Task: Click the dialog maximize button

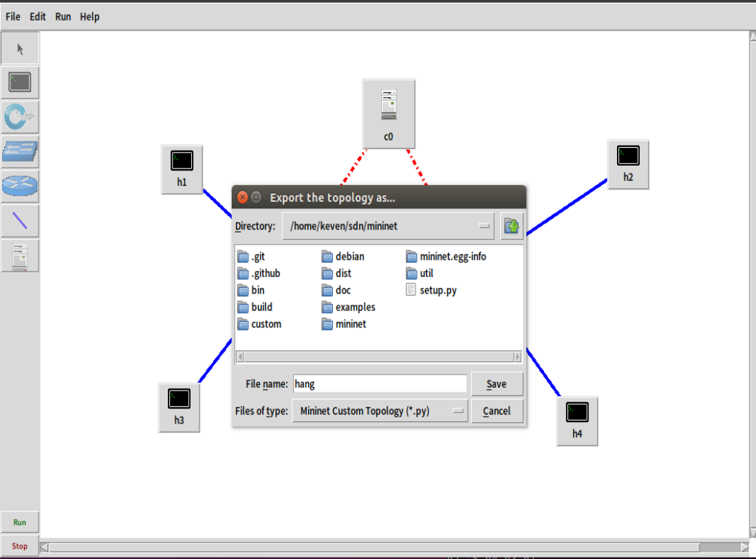Action: coord(257,197)
